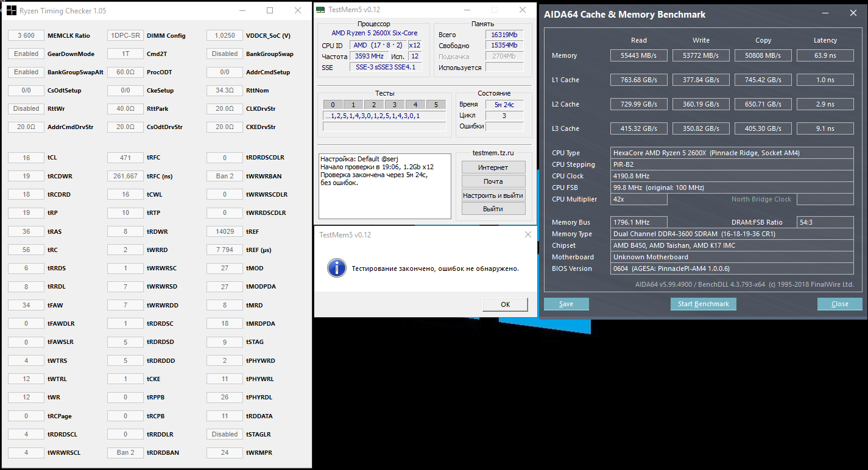The image size is (868, 470).
Task: Click the Memory Latency 63.9 ns value
Action: point(825,55)
